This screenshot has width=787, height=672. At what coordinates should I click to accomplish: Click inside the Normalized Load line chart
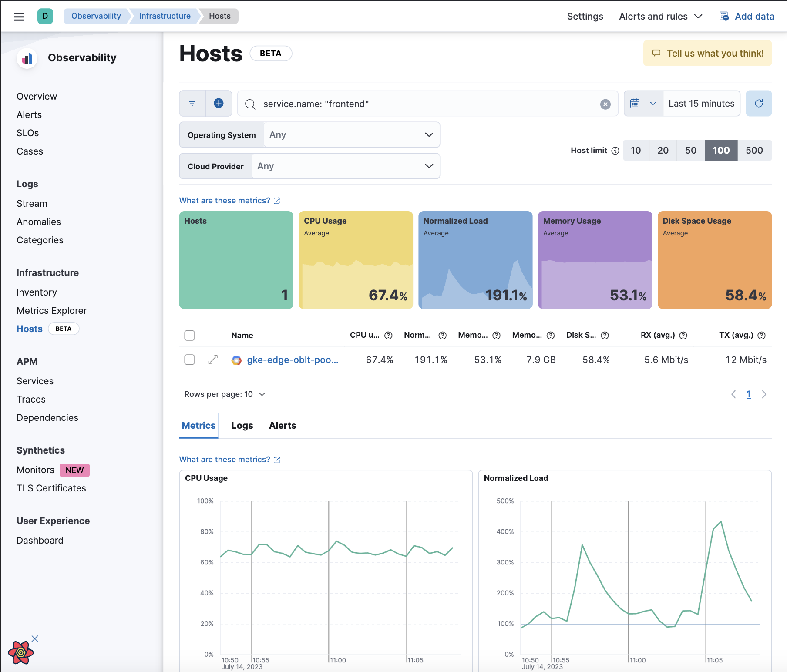coord(640,578)
